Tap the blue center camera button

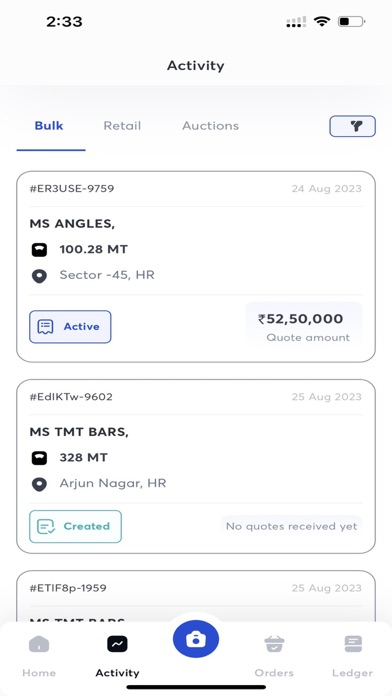(196, 639)
